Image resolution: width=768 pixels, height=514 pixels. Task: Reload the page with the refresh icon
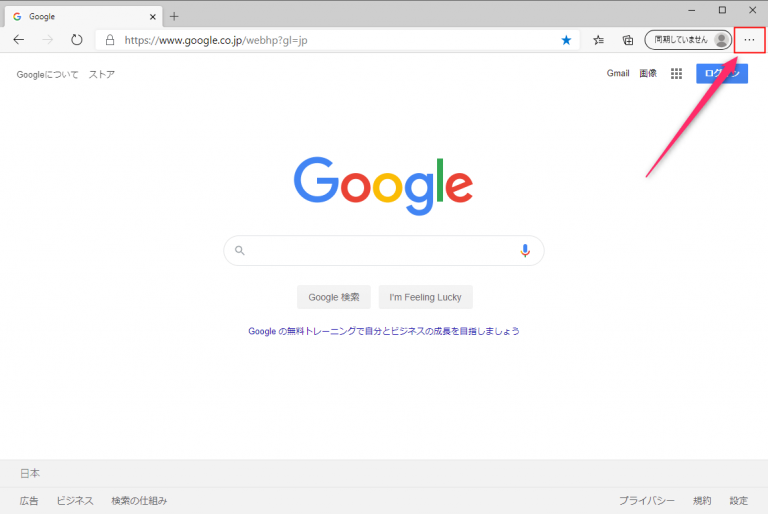click(x=76, y=40)
